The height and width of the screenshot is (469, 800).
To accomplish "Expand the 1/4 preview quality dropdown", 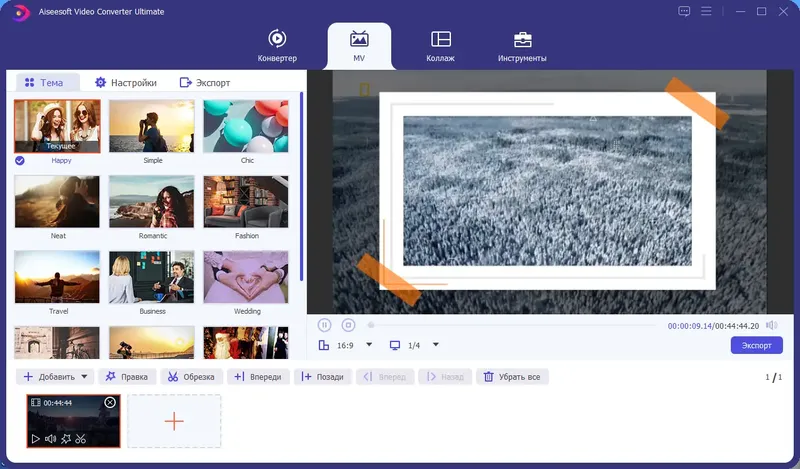I will coord(436,345).
